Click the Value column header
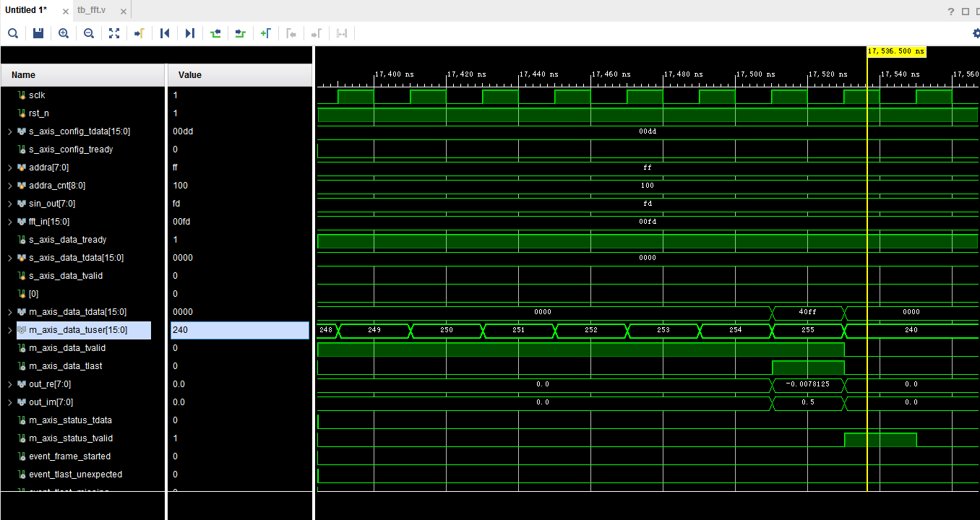Image resolution: width=980 pixels, height=520 pixels. pyautogui.click(x=240, y=75)
